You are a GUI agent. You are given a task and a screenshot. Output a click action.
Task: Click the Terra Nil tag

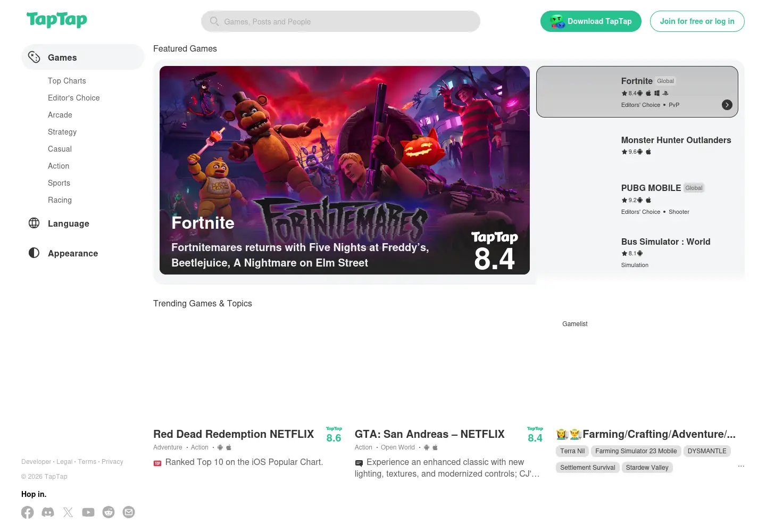[572, 451]
